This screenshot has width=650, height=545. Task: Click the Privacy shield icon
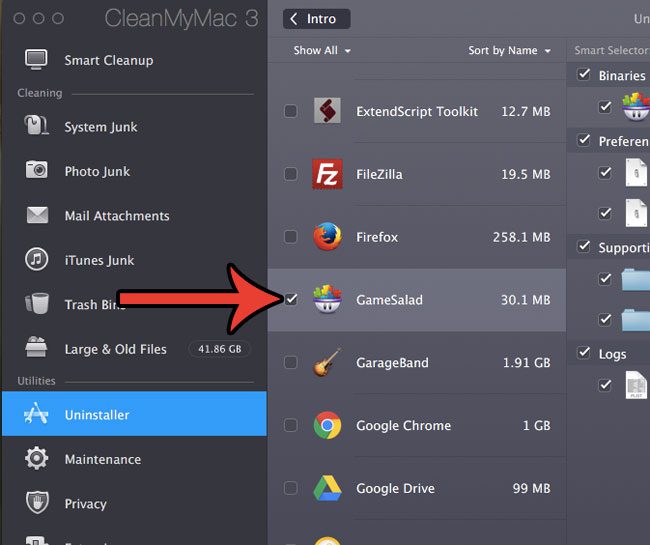click(37, 502)
